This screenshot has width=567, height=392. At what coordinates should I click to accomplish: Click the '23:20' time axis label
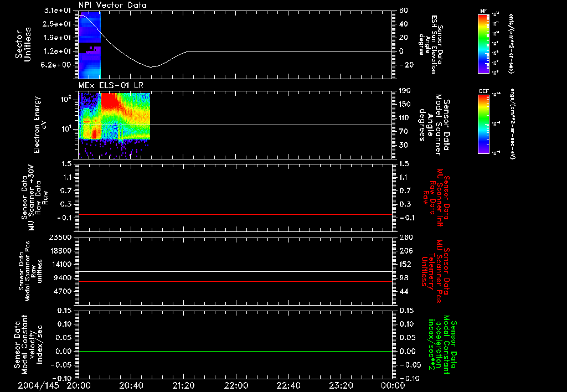341,385
